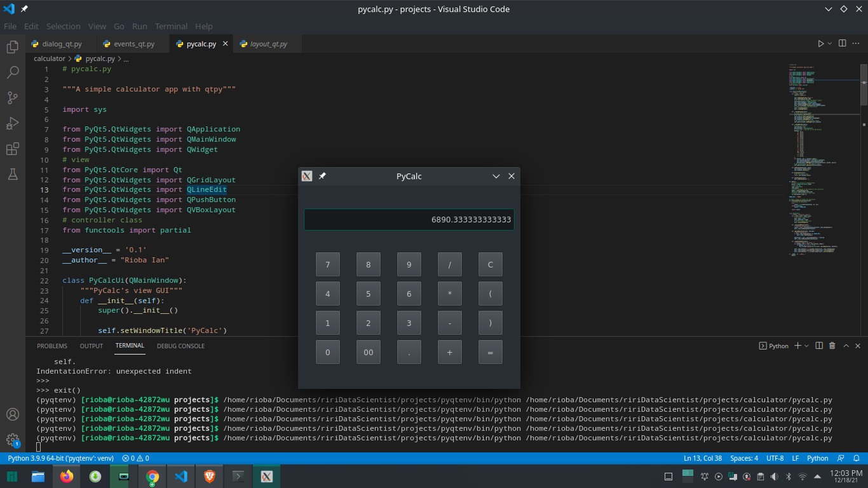Click the feedback icon in status bar
The image size is (868, 488).
tap(841, 458)
